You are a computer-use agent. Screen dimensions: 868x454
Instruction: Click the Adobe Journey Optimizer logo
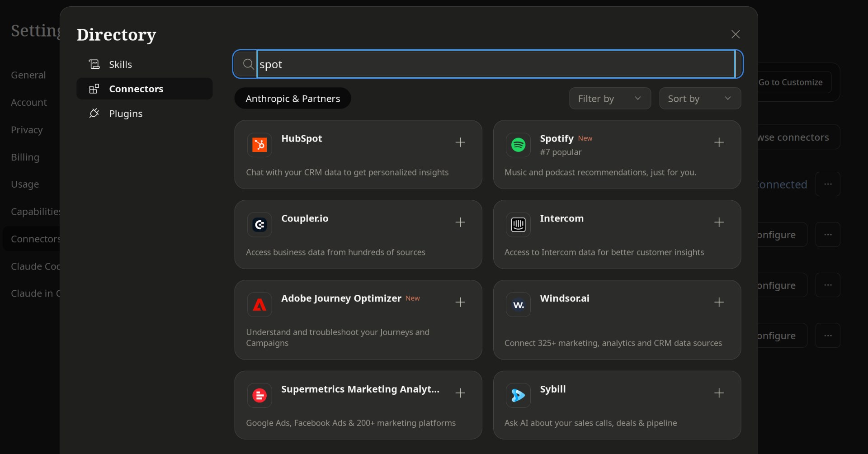[259, 305]
